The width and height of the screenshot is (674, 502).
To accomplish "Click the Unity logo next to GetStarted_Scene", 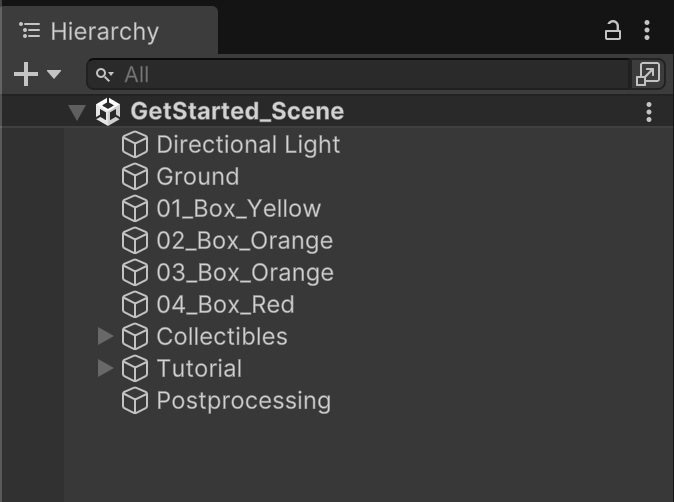I will pos(108,112).
